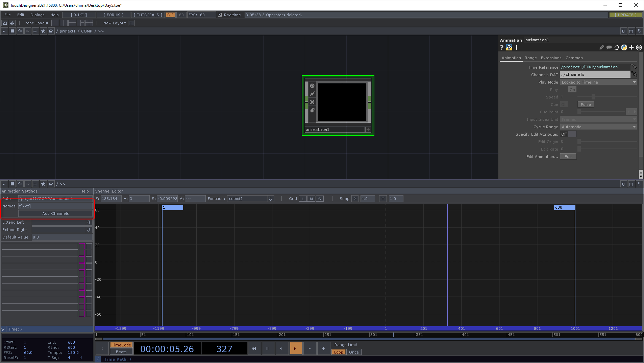
Task: Expand the Function cubic() dropdown arrow
Action: point(270,199)
